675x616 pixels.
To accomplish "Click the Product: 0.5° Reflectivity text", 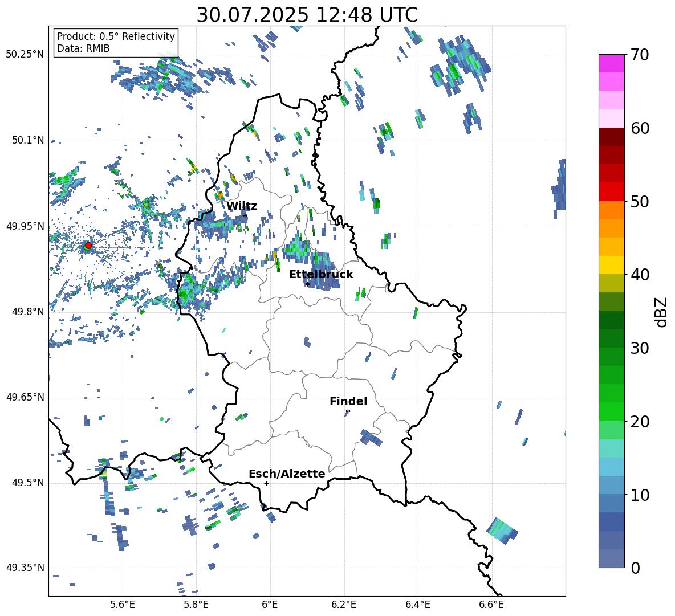I will tap(116, 36).
